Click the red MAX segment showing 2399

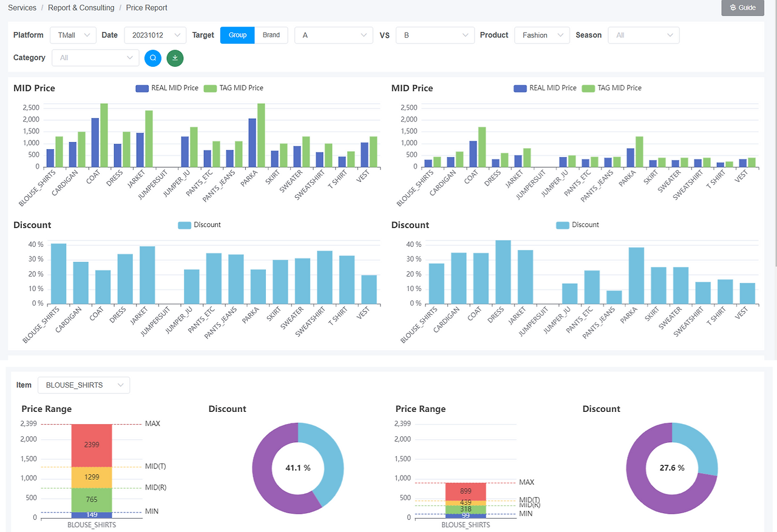click(x=92, y=445)
